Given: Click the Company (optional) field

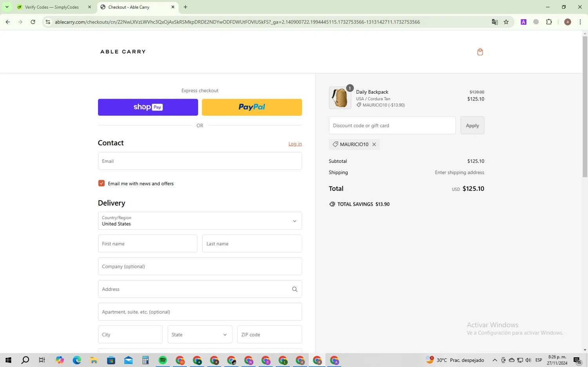Looking at the screenshot, I should click(200, 266).
